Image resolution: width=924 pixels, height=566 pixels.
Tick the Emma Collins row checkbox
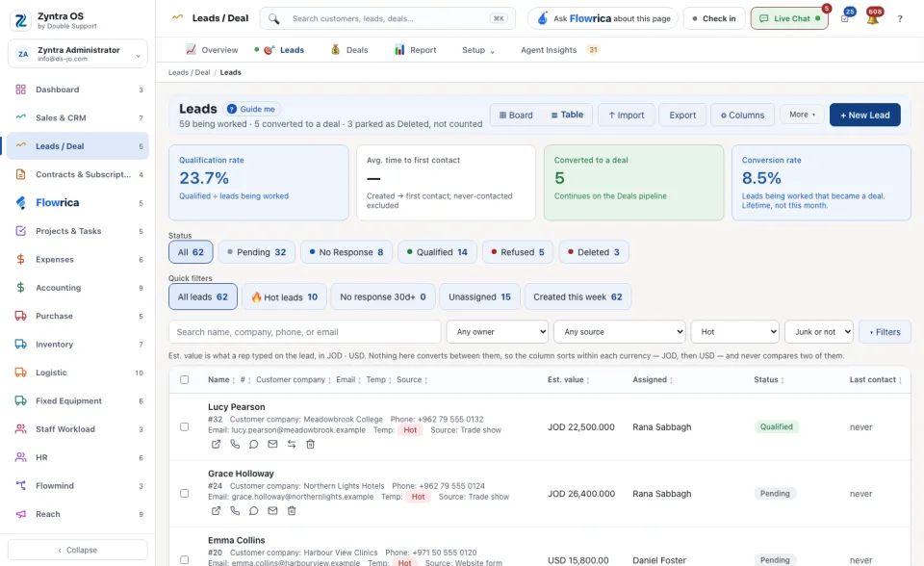tap(185, 560)
